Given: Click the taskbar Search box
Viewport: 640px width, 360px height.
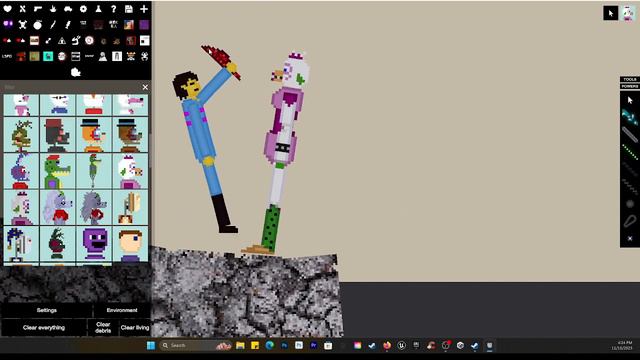Looking at the screenshot, I should [x=196, y=346].
